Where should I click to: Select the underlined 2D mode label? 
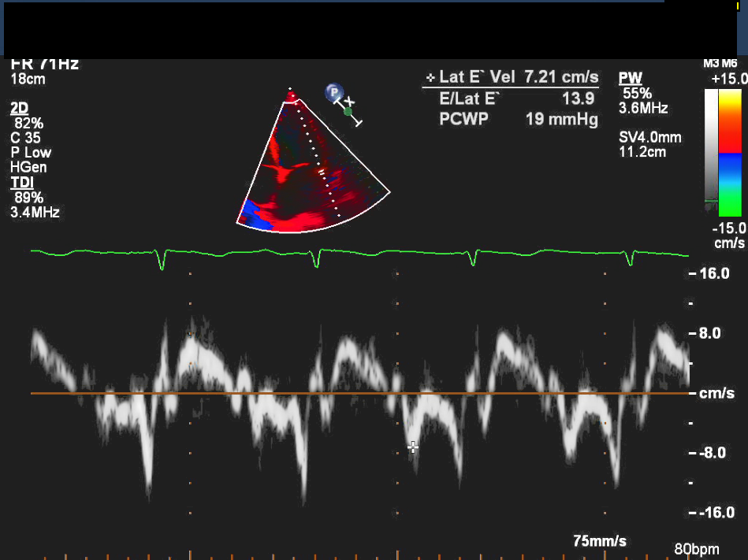pyautogui.click(x=20, y=107)
